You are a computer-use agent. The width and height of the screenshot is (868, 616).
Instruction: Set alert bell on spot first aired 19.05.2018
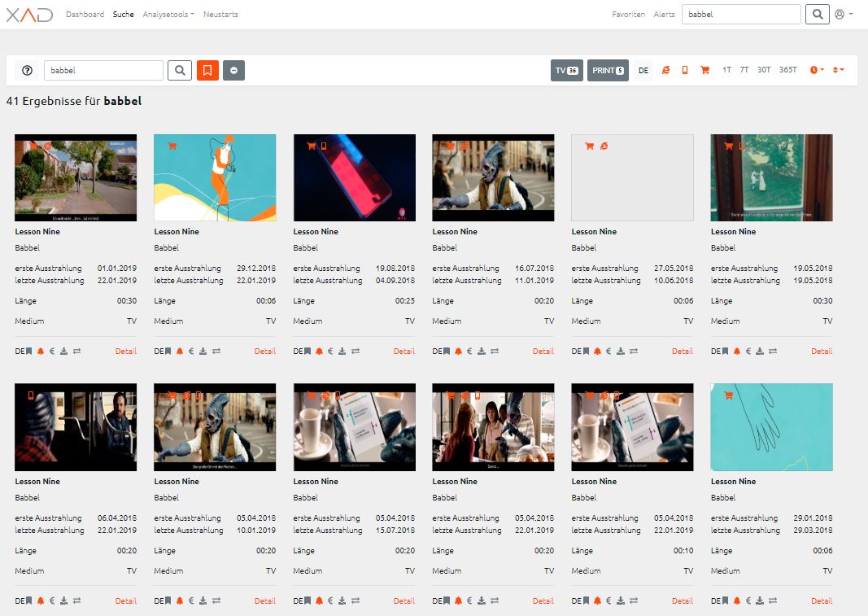737,352
